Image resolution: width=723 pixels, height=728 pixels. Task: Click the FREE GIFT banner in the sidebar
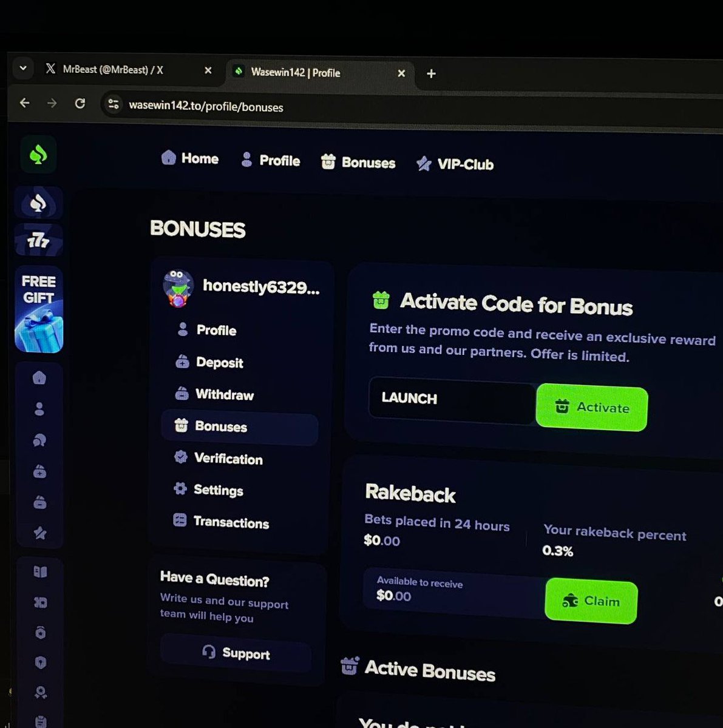(x=38, y=309)
